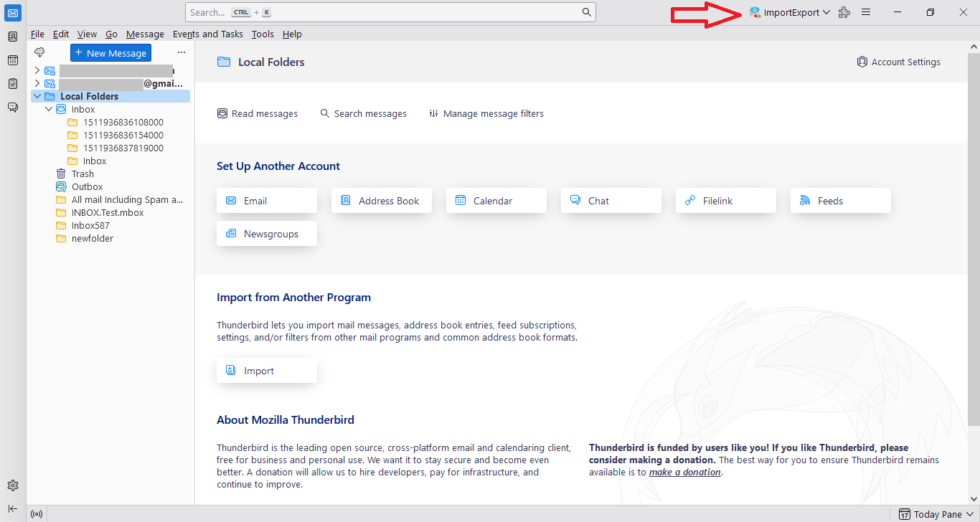Follow the make a donation link
980x522 pixels.
click(685, 472)
